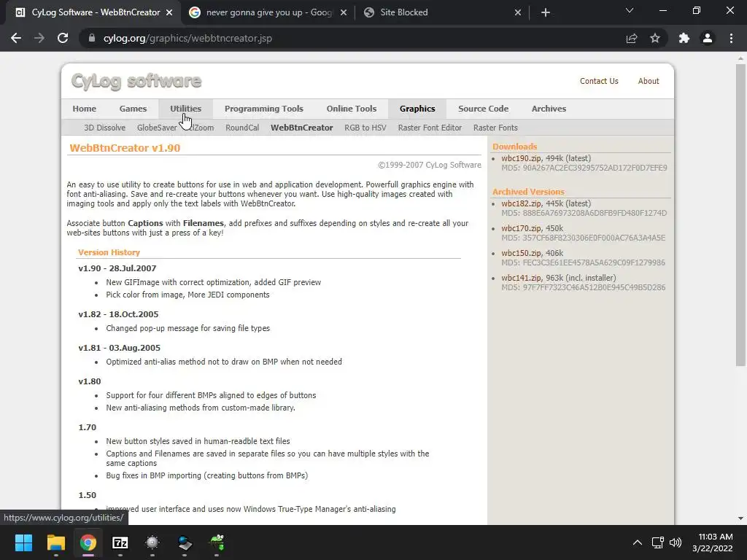Image resolution: width=747 pixels, height=560 pixels.
Task: Click the Version History heading
Action: (x=109, y=252)
